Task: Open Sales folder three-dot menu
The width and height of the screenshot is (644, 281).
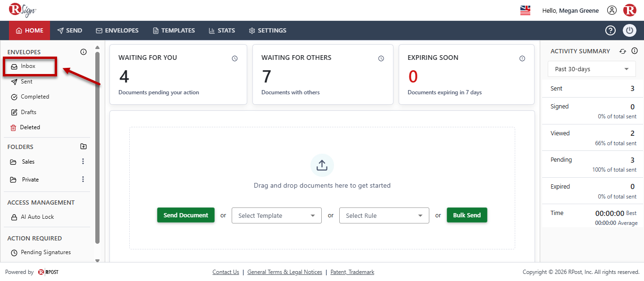Action: coord(83,162)
